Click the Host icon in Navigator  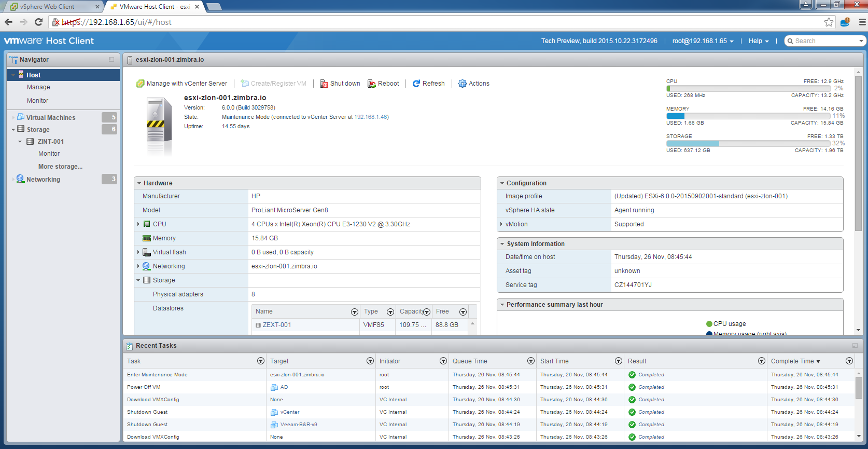coord(21,75)
